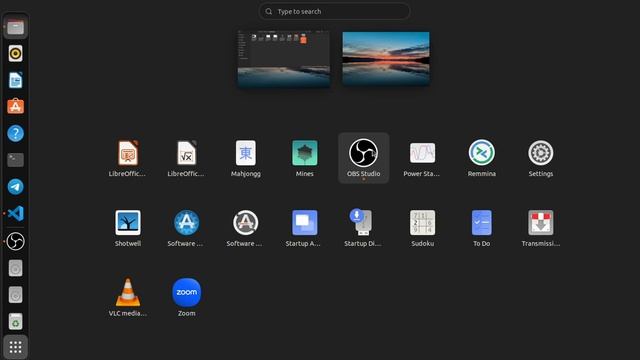The width and height of the screenshot is (640, 360).
Task: Start the Mahjongg game
Action: pos(245,158)
